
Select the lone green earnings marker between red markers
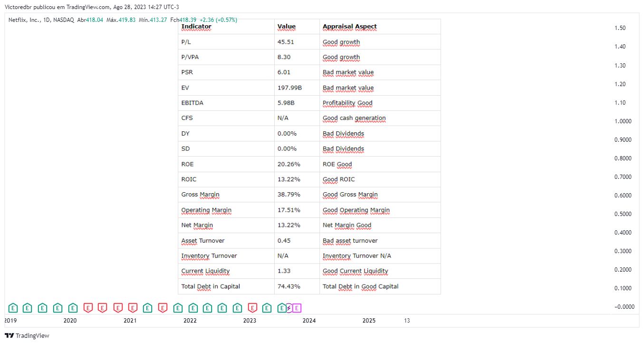(147, 308)
